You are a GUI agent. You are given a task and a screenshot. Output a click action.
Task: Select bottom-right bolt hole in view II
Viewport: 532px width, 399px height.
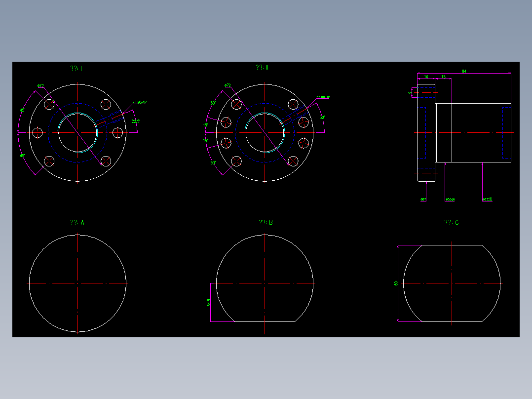pyautogui.click(x=293, y=161)
